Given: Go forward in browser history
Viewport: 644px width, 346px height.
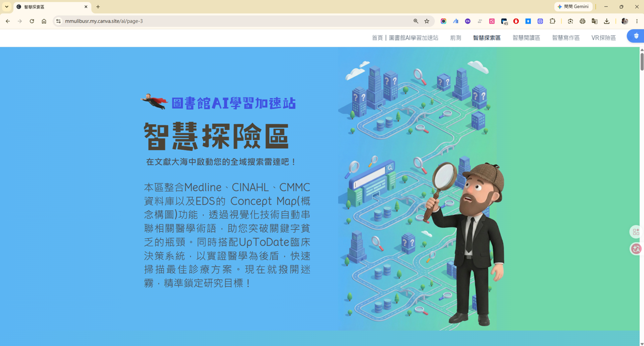Looking at the screenshot, I should tap(20, 21).
